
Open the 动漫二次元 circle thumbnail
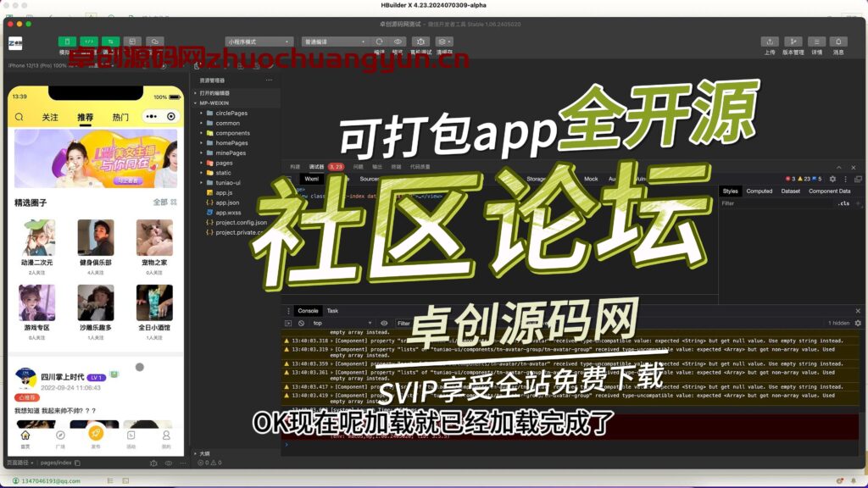tap(37, 237)
